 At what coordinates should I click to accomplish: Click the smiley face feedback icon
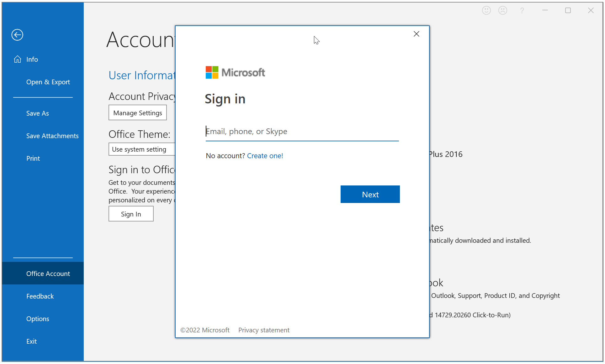486,10
